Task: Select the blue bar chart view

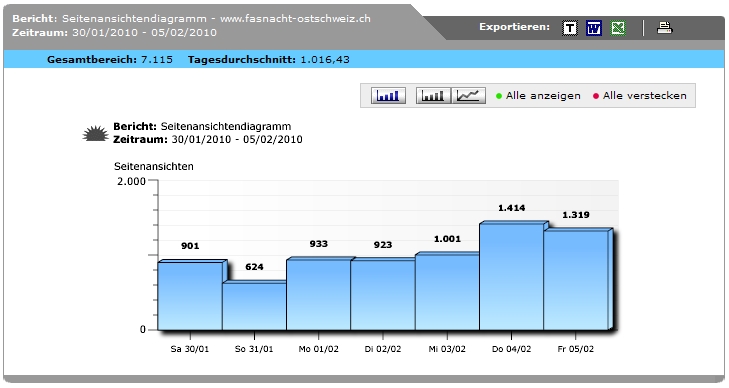Action: point(388,96)
